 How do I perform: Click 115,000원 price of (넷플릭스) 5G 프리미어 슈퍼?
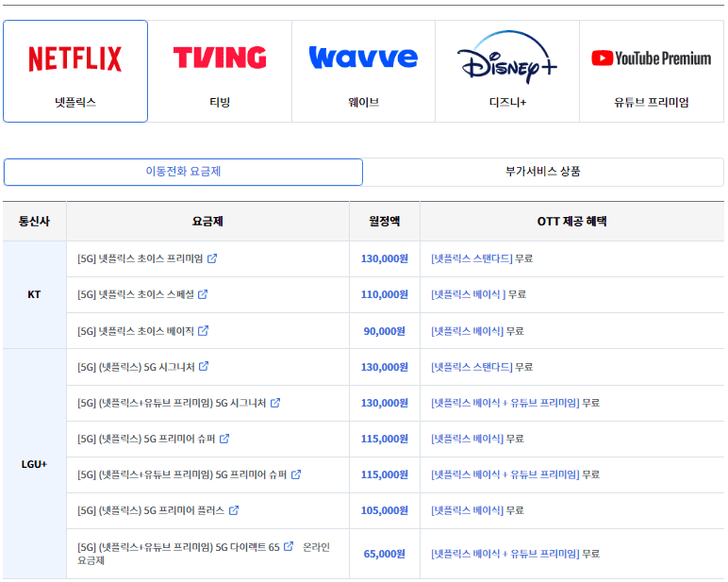pos(385,439)
